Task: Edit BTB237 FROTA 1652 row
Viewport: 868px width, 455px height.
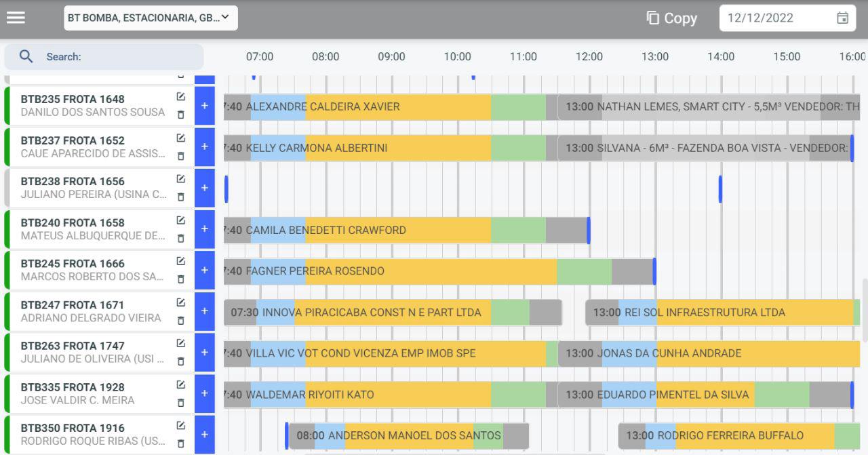Action: (x=180, y=138)
